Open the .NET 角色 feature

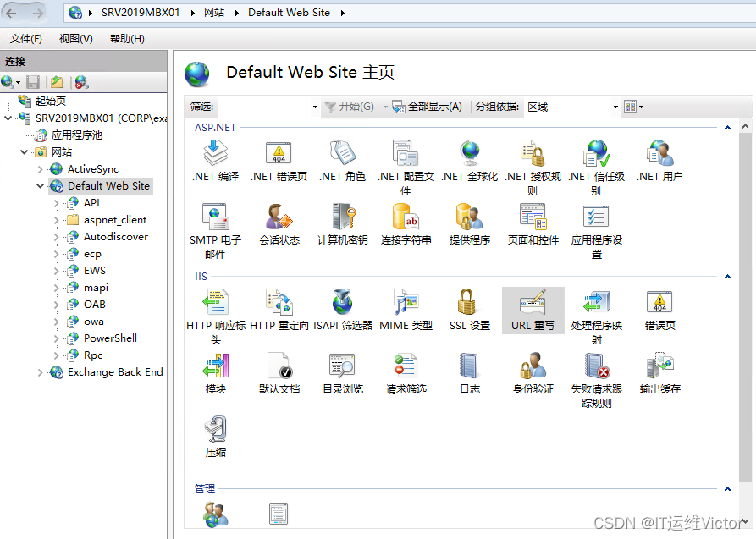point(342,161)
